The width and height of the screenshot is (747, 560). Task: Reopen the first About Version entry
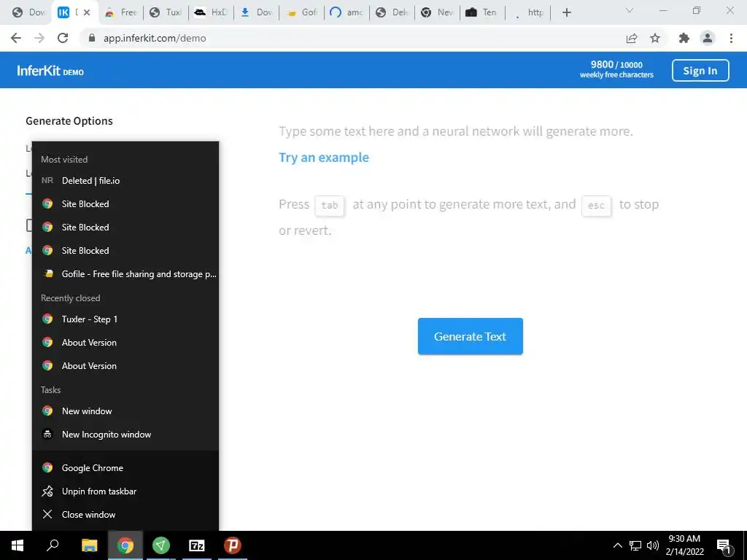coord(125,343)
